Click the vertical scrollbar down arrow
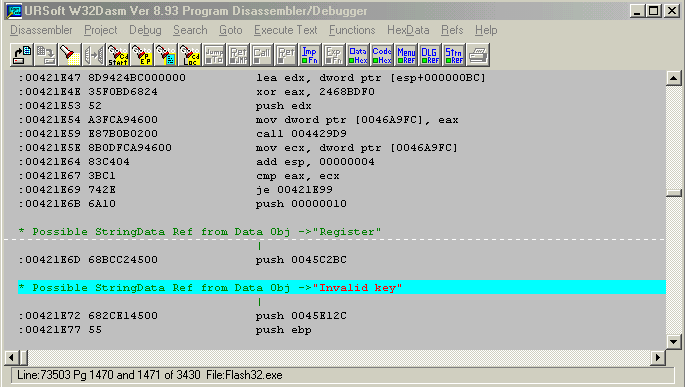 (x=674, y=342)
